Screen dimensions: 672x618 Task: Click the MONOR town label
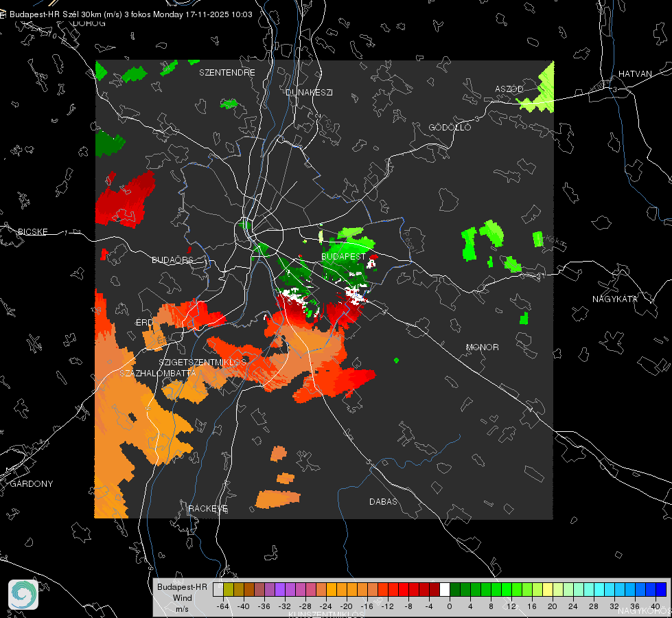pos(482,347)
